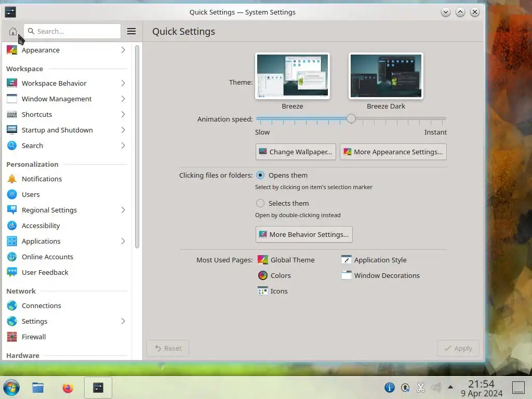
Task: Open User Feedback label
Action: pyautogui.click(x=45, y=272)
